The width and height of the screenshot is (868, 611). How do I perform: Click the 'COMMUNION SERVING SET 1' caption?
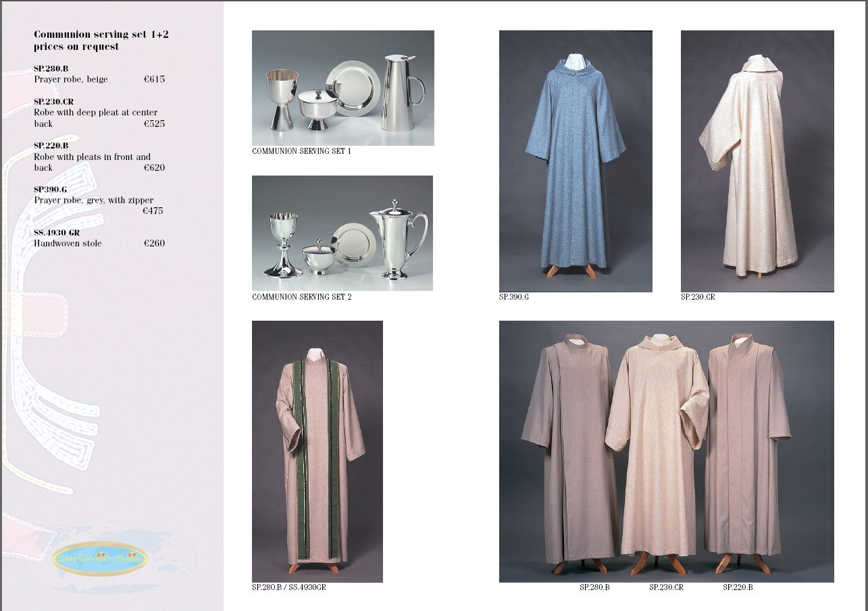[301, 151]
